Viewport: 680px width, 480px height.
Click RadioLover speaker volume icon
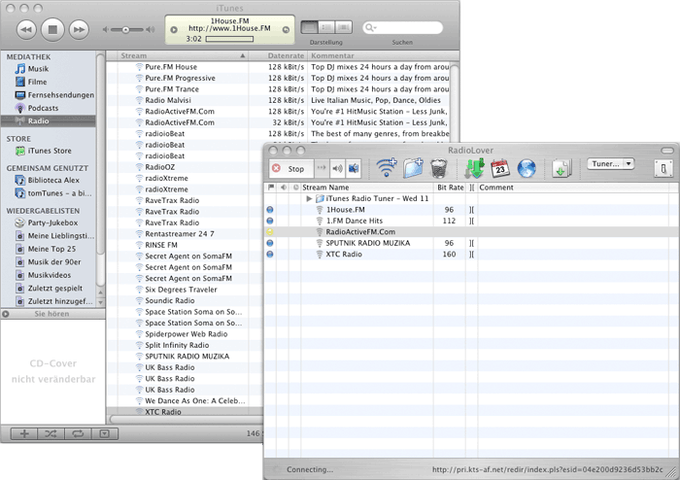click(x=337, y=169)
